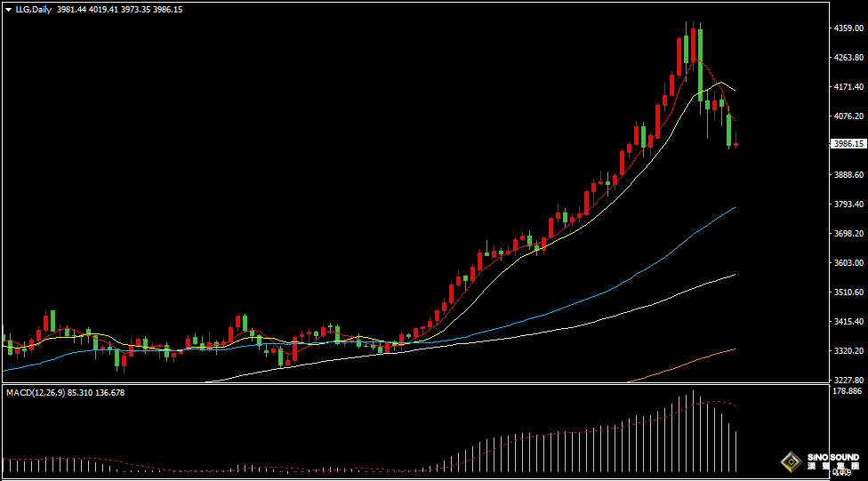The width and height of the screenshot is (868, 481).
Task: Click the 178.886 MACD scale value
Action: 848,390
